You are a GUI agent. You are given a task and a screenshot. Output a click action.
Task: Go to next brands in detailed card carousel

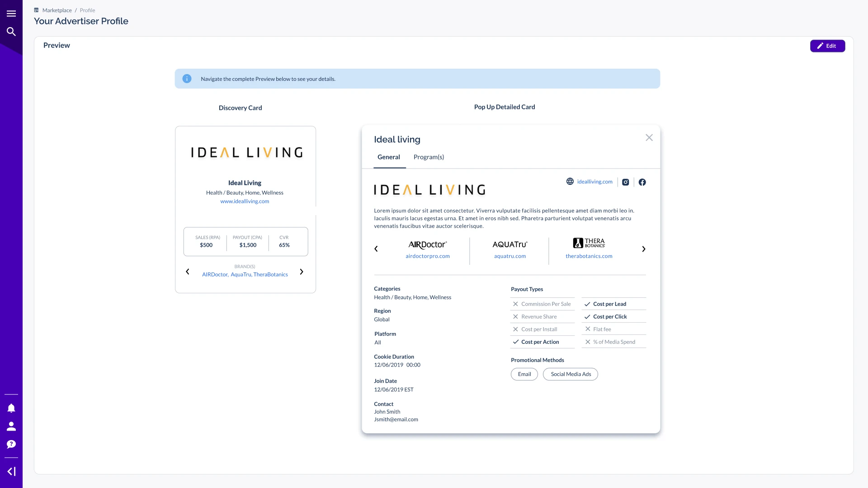click(x=644, y=249)
